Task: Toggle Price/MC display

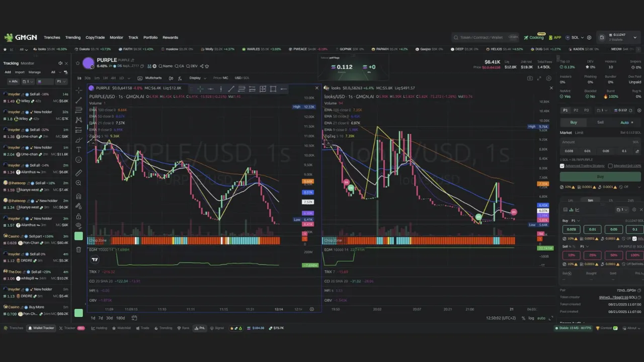Action: pos(220,78)
